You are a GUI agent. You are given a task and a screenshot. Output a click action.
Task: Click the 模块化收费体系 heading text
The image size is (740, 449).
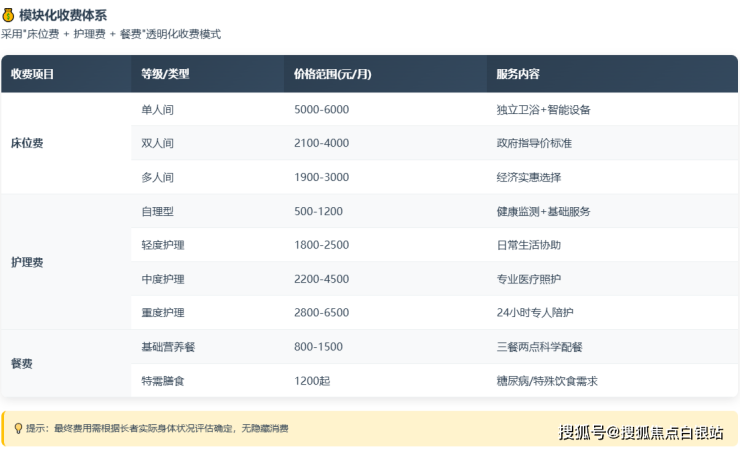(x=63, y=15)
